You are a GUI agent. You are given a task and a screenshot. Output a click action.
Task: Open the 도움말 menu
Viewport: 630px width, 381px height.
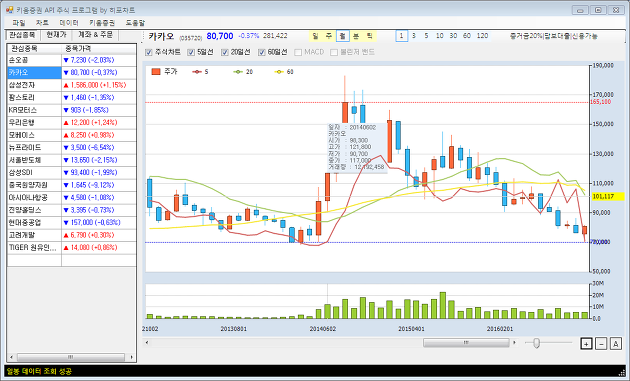135,23
